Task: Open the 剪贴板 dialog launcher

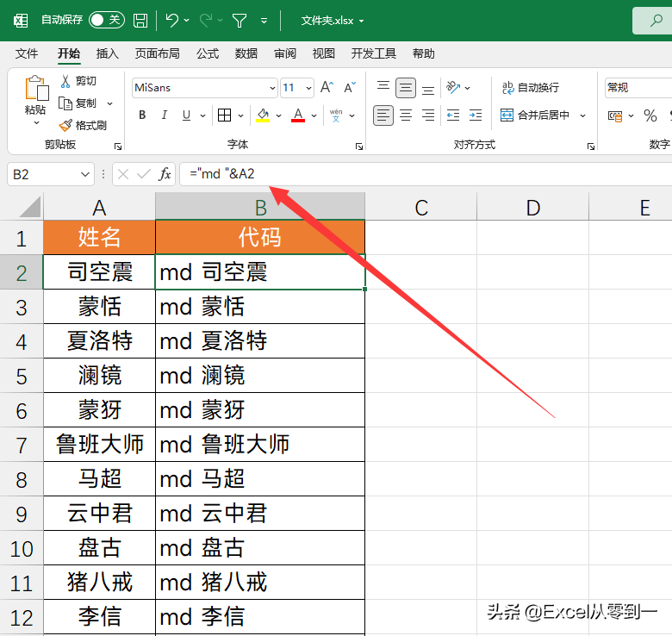Action: click(x=118, y=147)
